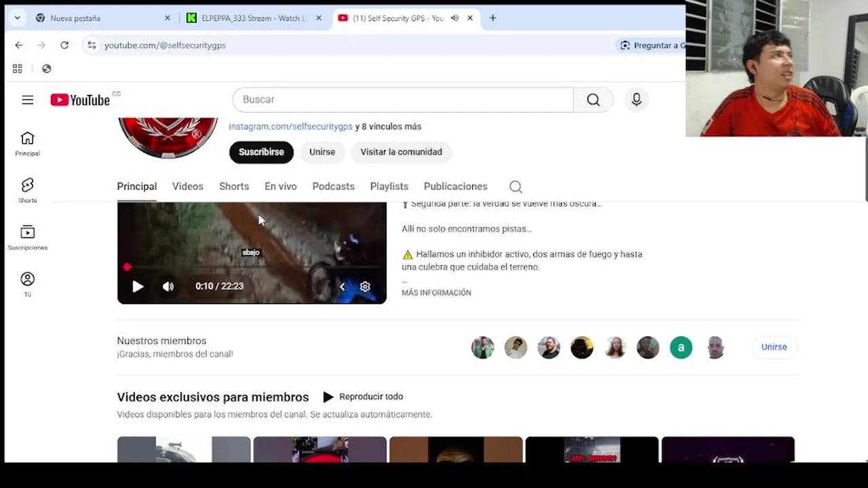This screenshot has width=868, height=488.
Task: Open the Shorts channel tab
Action: coord(234,186)
